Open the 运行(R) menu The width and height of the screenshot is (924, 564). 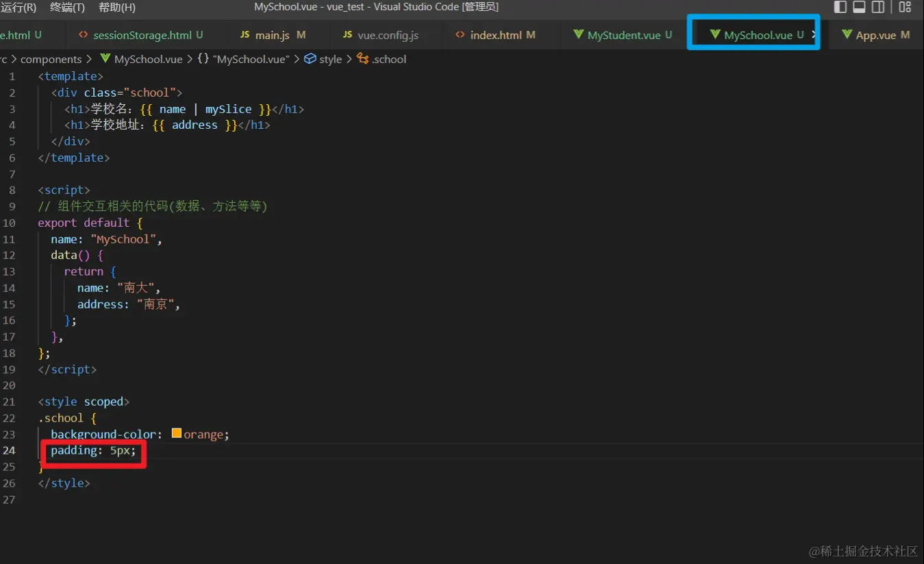[x=18, y=8]
